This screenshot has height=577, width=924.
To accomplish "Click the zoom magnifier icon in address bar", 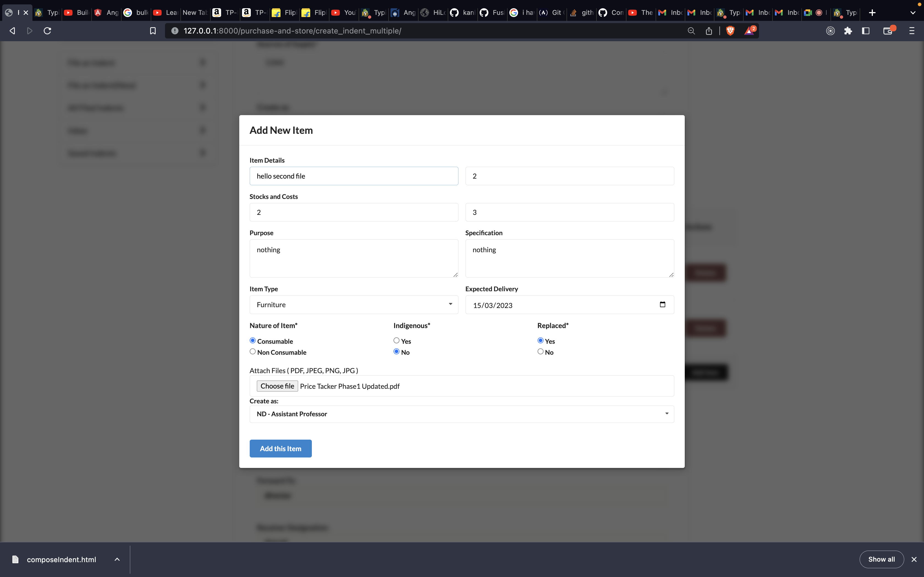I will coord(691,31).
